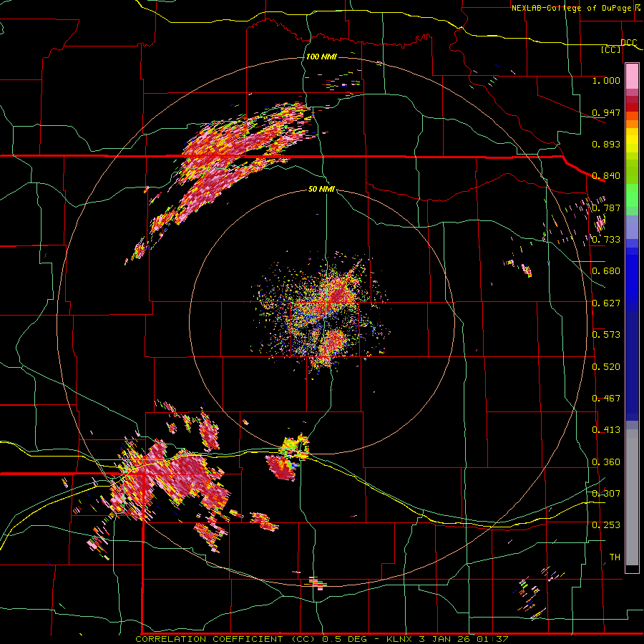This screenshot has width=644, height=644.
Task: Select the 0.467 scale value
Action: pyautogui.click(x=606, y=399)
